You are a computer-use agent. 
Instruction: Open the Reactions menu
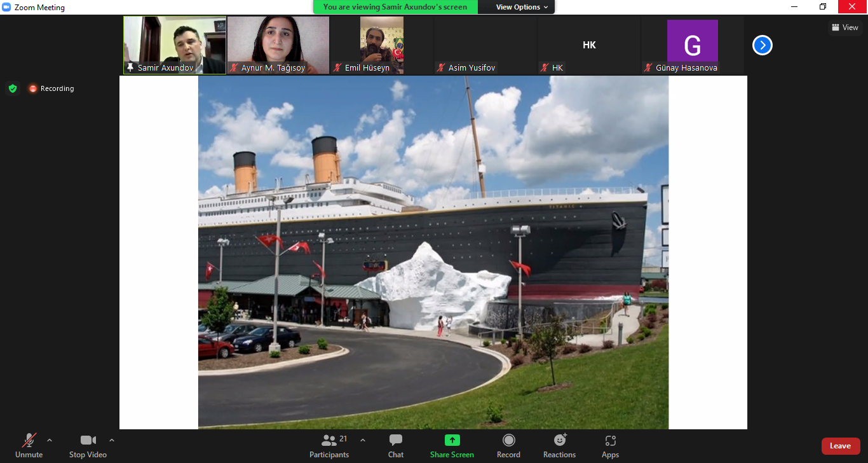pyautogui.click(x=559, y=445)
